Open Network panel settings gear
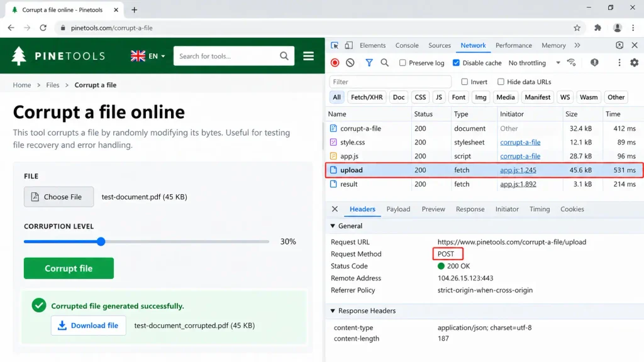The image size is (644, 362). click(x=635, y=63)
